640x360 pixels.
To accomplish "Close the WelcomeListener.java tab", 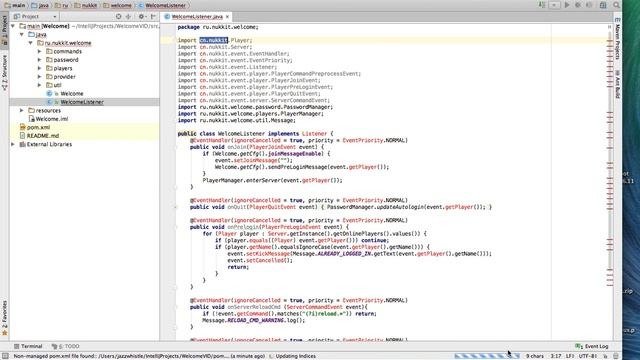I will (227, 17).
